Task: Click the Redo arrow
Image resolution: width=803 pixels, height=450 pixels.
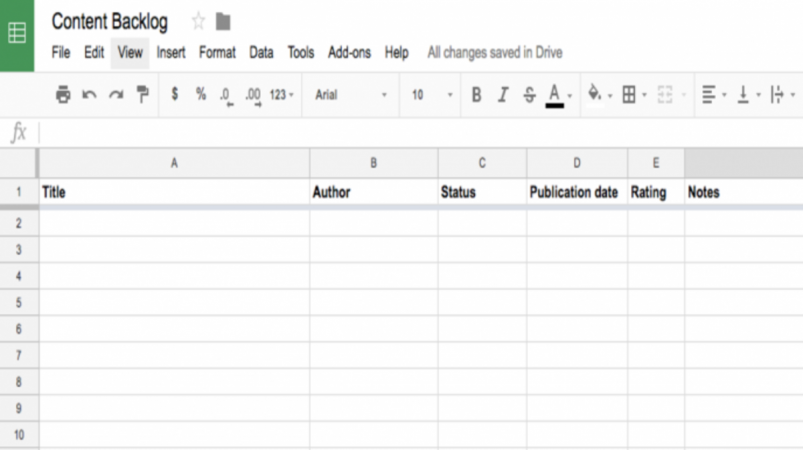Action: click(116, 95)
